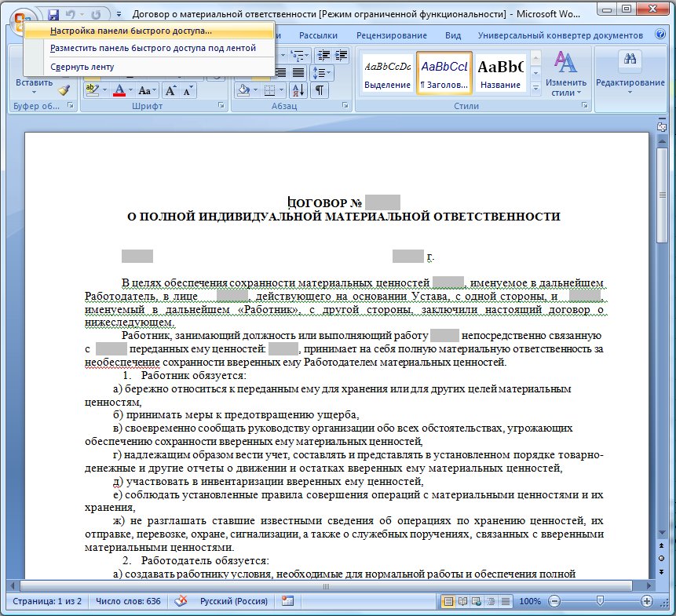This screenshot has width=676, height=616.
Task: Redo the action in the quick access toolbar
Action: 96,15
